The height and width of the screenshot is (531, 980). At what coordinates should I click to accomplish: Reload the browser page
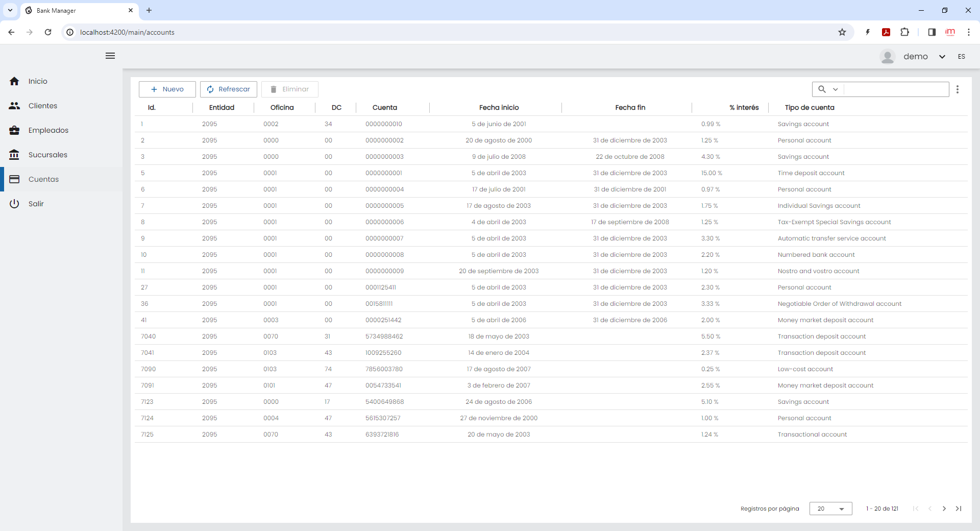[x=48, y=32]
